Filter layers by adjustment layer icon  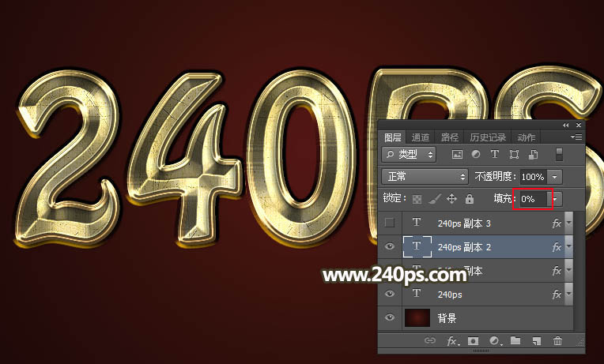click(x=476, y=154)
